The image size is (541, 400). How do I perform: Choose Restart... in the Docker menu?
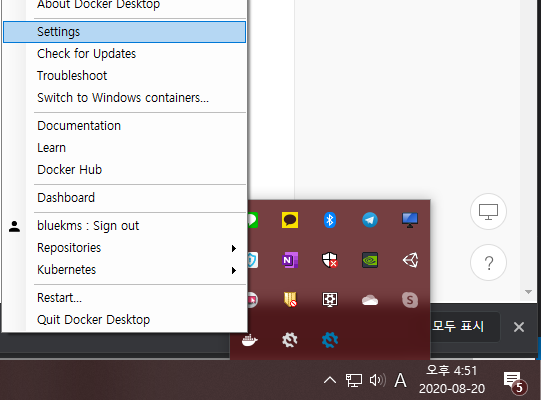click(x=124, y=297)
